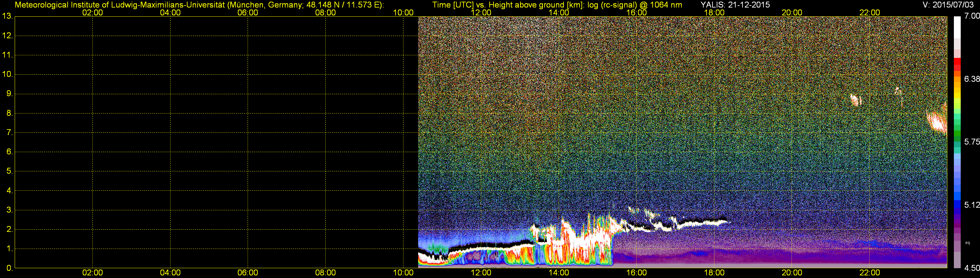The width and height of the screenshot is (980, 278).
Task: Click the 18:00 label on the lower time axis
Action: (714, 273)
